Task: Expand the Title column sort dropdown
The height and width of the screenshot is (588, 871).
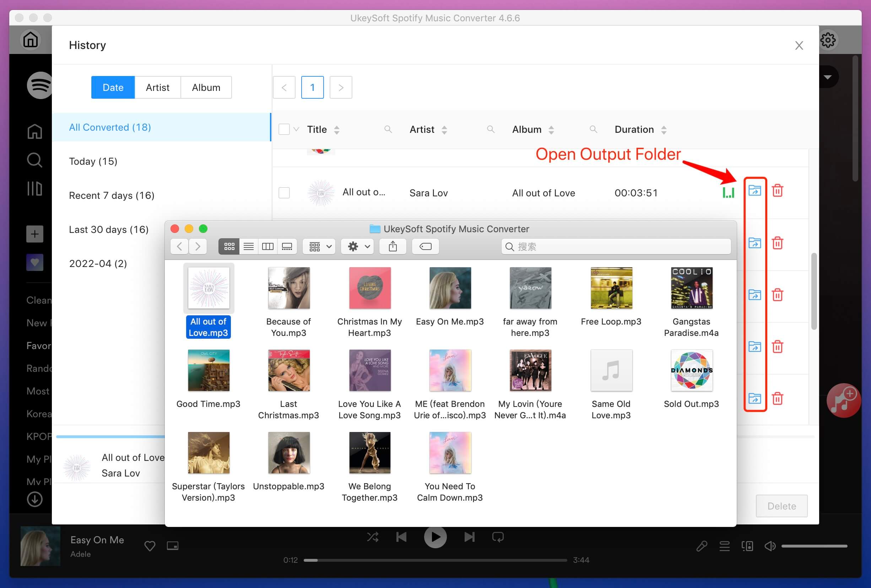Action: pos(336,129)
